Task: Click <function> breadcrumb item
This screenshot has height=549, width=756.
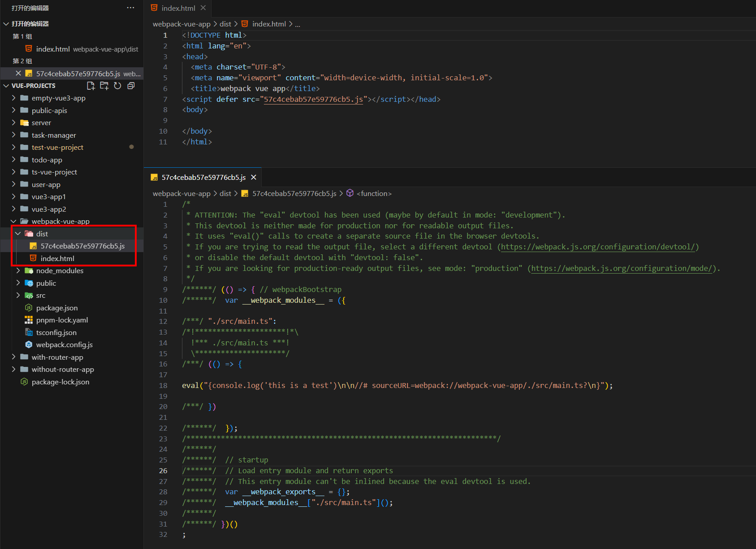Action: tap(374, 193)
